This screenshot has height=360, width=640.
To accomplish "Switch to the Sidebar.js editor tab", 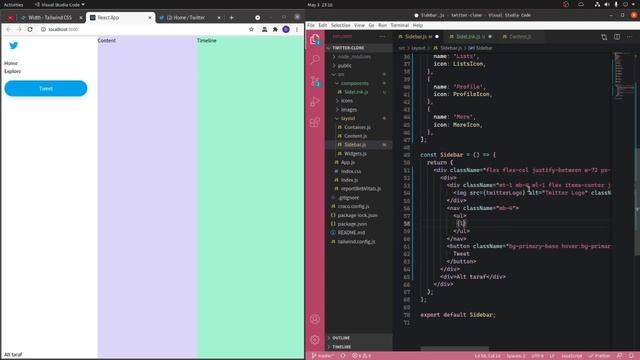I will tap(418, 37).
